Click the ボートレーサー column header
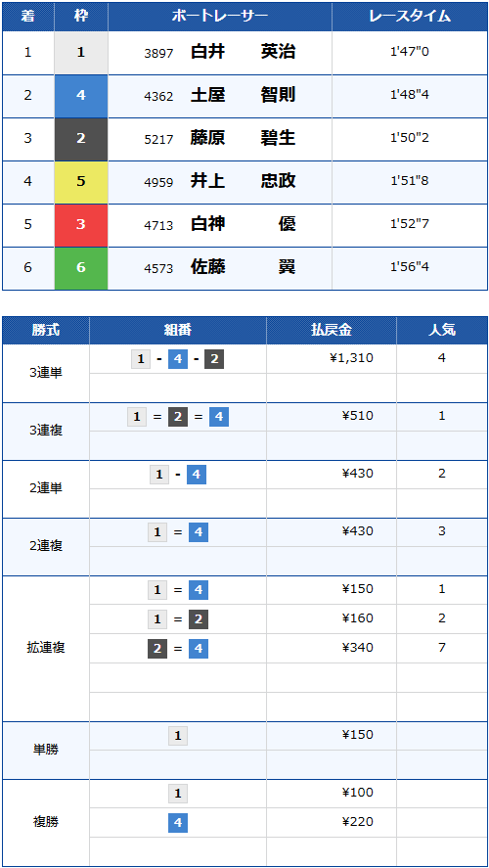489x868 pixels. pos(220,18)
